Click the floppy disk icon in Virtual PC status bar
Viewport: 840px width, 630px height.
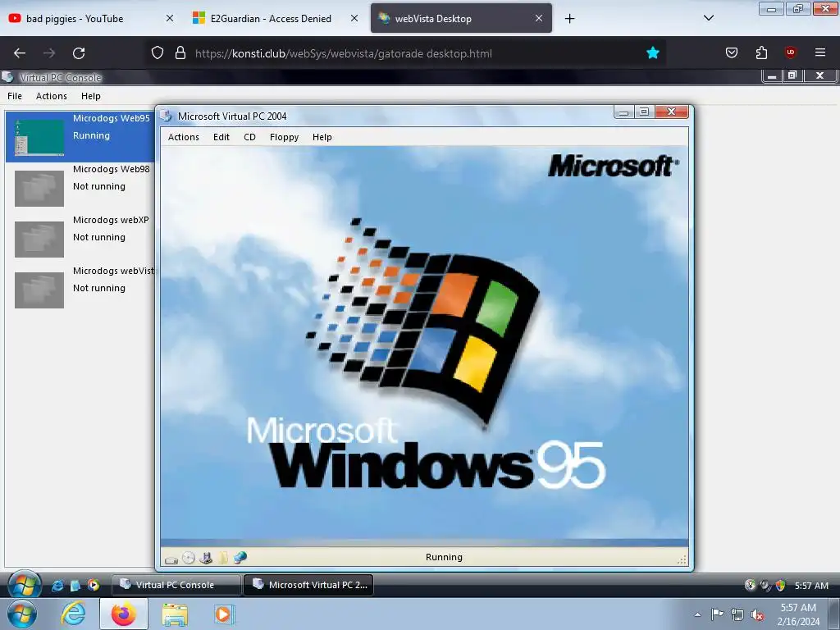coord(206,558)
